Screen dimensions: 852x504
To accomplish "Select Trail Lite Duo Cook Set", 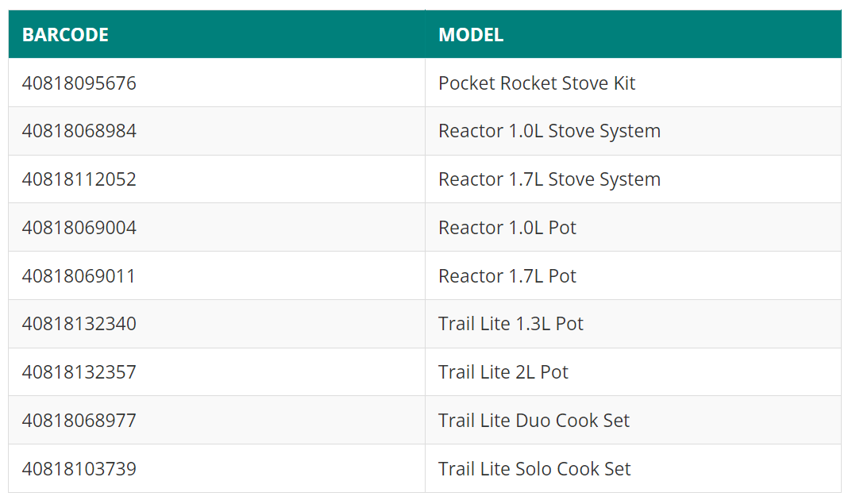I will click(x=534, y=421).
